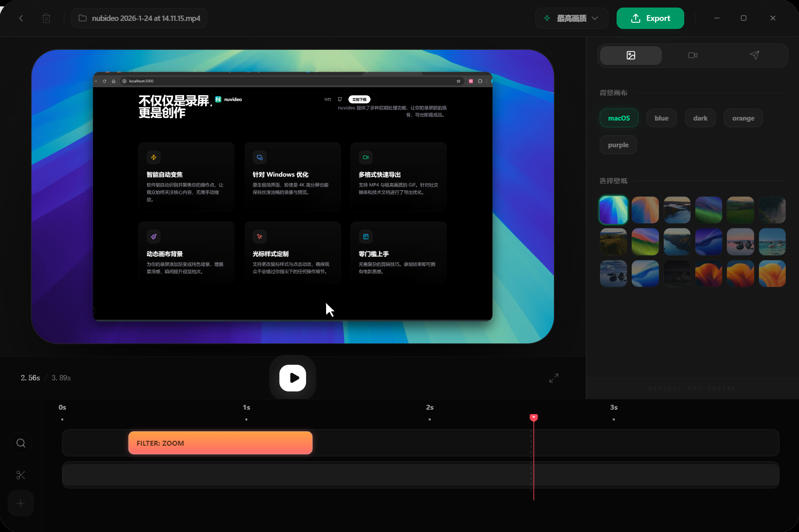Click the trash delete icon
The image size is (799, 532).
(46, 18)
